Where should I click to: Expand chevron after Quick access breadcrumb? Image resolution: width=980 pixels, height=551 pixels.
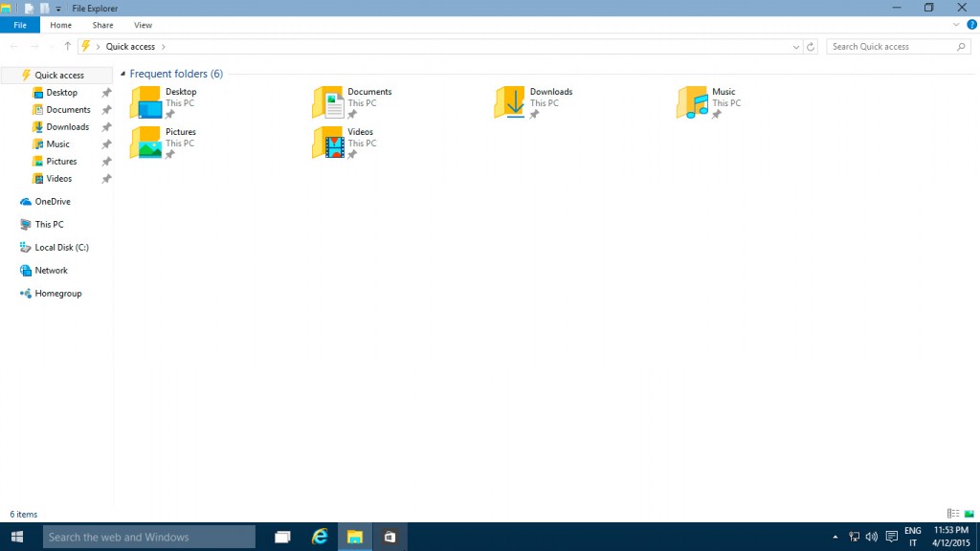(x=164, y=47)
